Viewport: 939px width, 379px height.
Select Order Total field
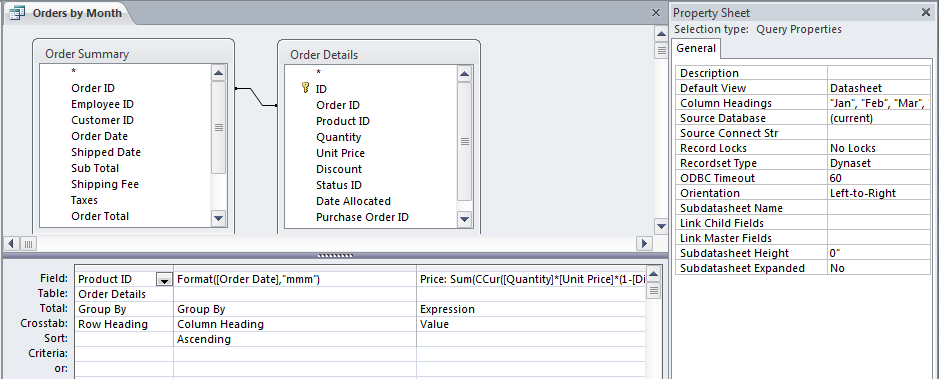click(x=100, y=216)
